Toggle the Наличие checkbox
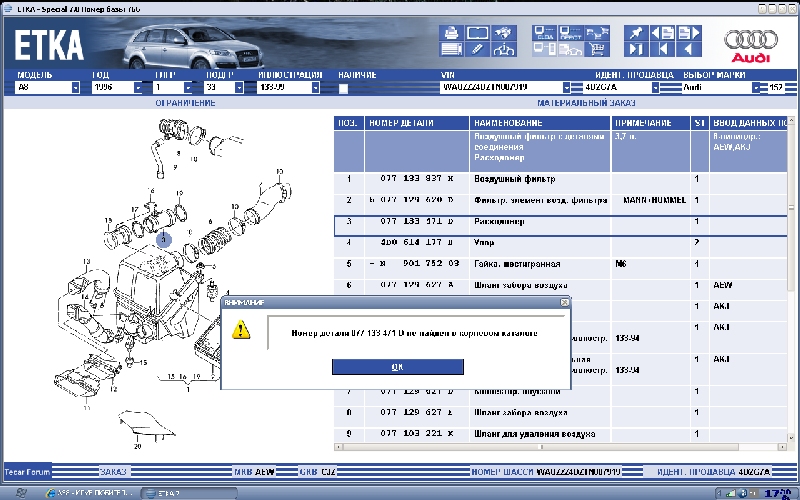The image size is (800, 500). click(343, 88)
